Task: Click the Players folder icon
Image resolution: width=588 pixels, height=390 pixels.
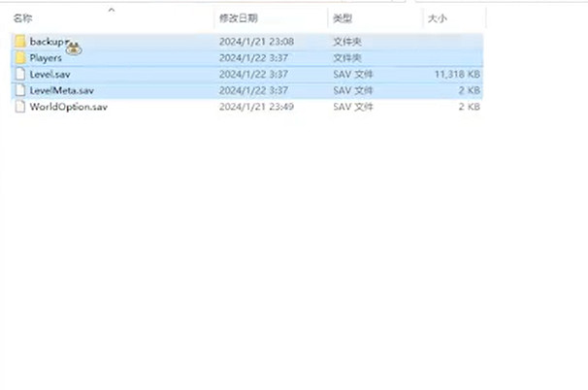Action: 20,58
